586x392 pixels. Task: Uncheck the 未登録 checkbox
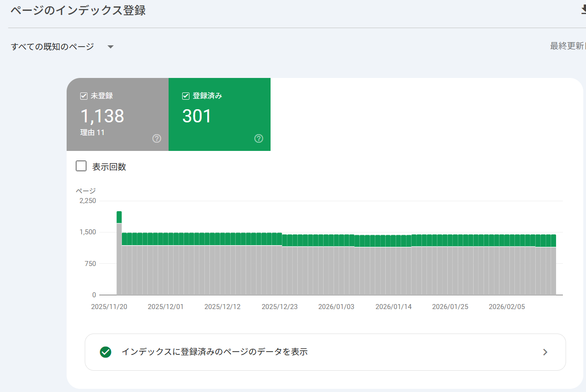click(83, 96)
